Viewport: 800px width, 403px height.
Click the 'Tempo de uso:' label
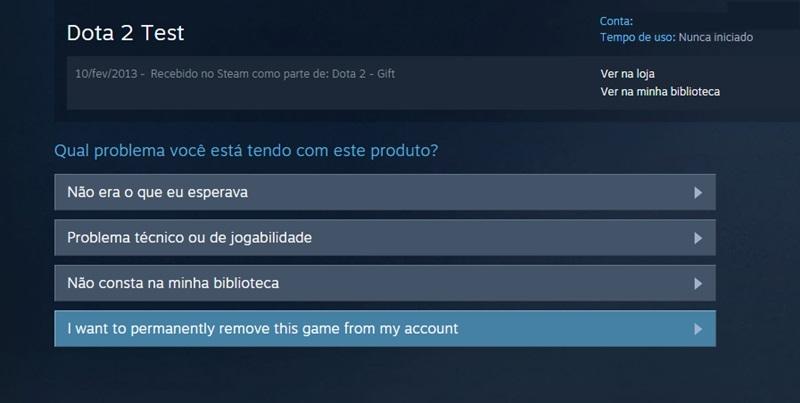click(x=638, y=37)
